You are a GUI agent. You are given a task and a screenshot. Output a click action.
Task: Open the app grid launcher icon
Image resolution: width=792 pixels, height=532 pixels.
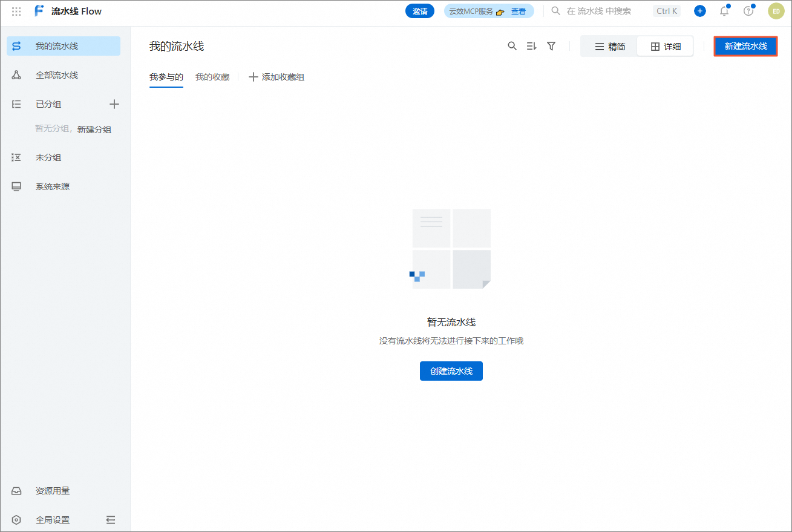click(16, 11)
